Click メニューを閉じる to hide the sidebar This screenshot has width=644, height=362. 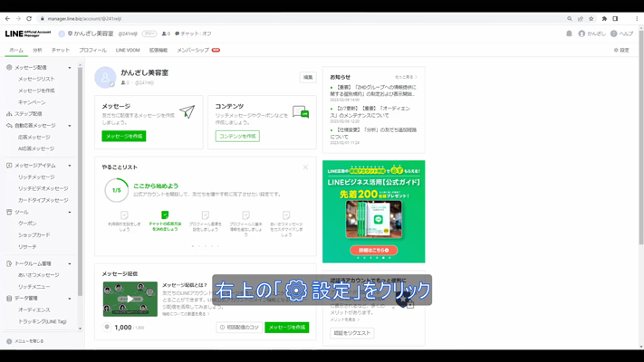[x=25, y=341]
